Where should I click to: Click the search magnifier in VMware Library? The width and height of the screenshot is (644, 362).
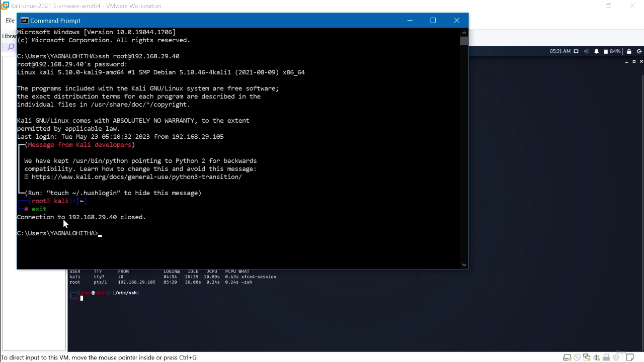pos(10,47)
